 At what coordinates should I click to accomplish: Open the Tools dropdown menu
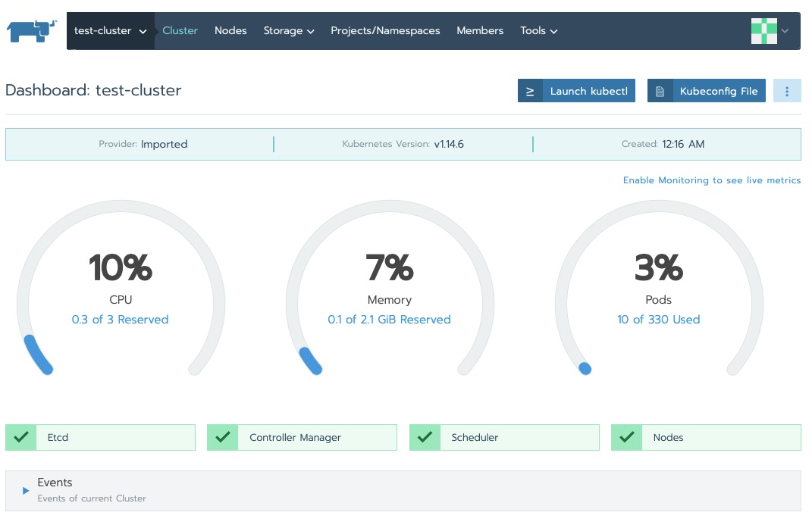tap(538, 31)
